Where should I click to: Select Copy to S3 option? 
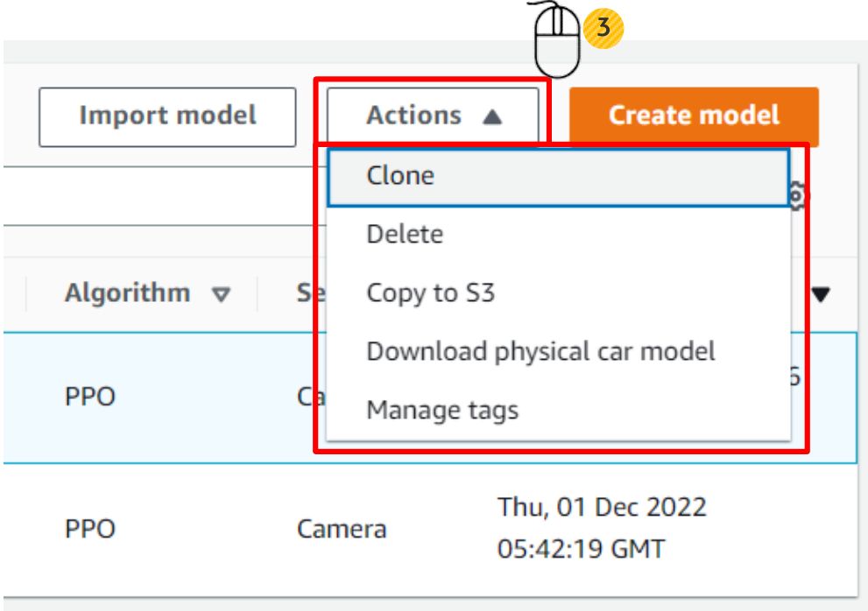430,293
